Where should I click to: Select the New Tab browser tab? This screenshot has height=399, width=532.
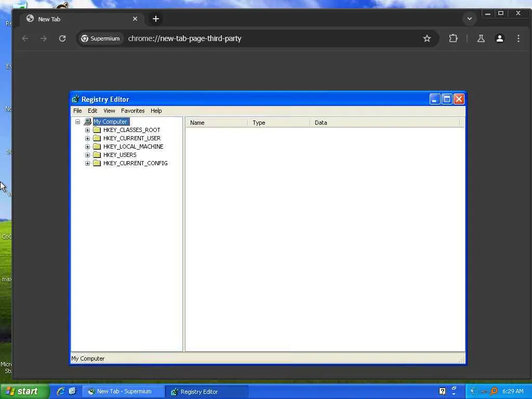[x=82, y=19]
